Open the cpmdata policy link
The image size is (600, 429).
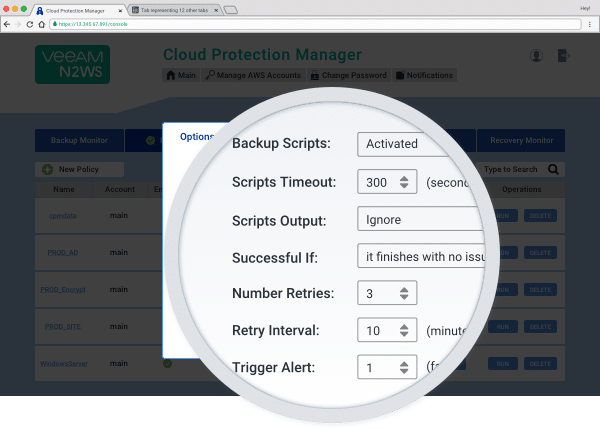tap(63, 215)
